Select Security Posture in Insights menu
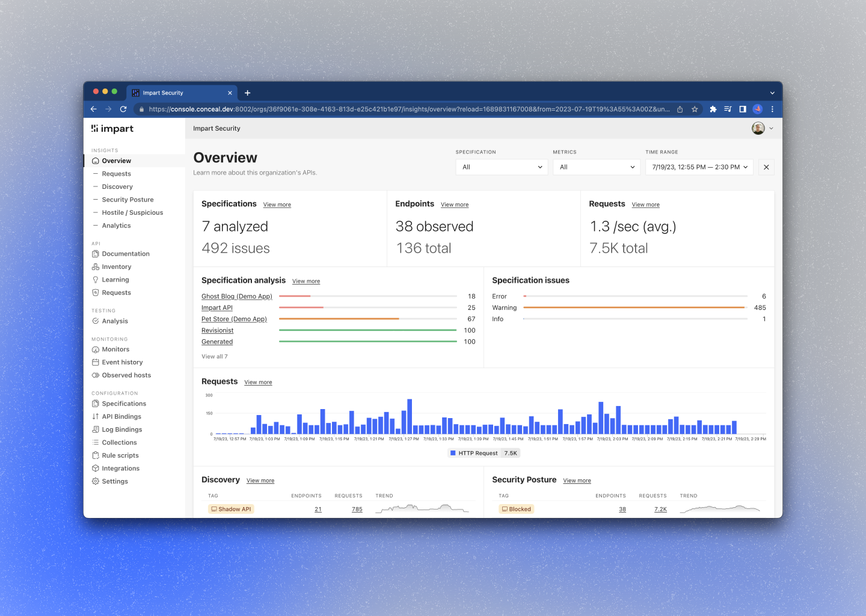 [x=127, y=200]
